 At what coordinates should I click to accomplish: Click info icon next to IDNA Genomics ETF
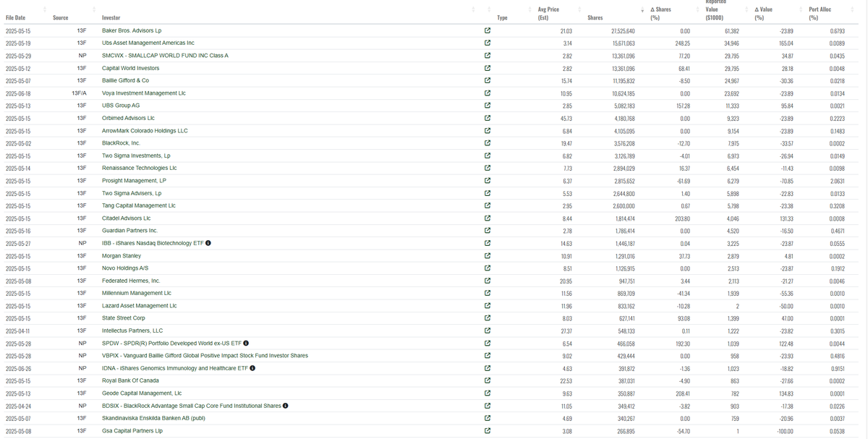point(252,368)
